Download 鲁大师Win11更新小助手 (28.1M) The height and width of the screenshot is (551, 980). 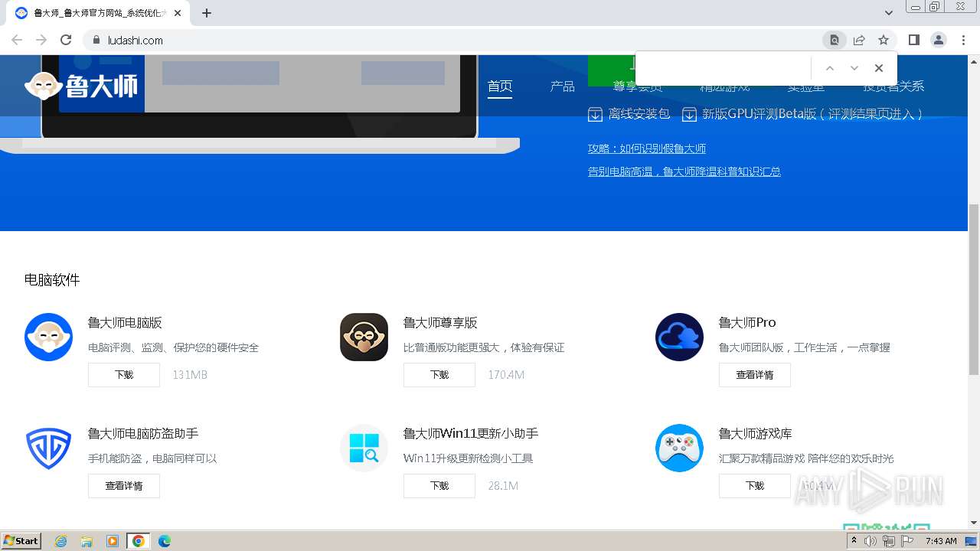pos(439,486)
